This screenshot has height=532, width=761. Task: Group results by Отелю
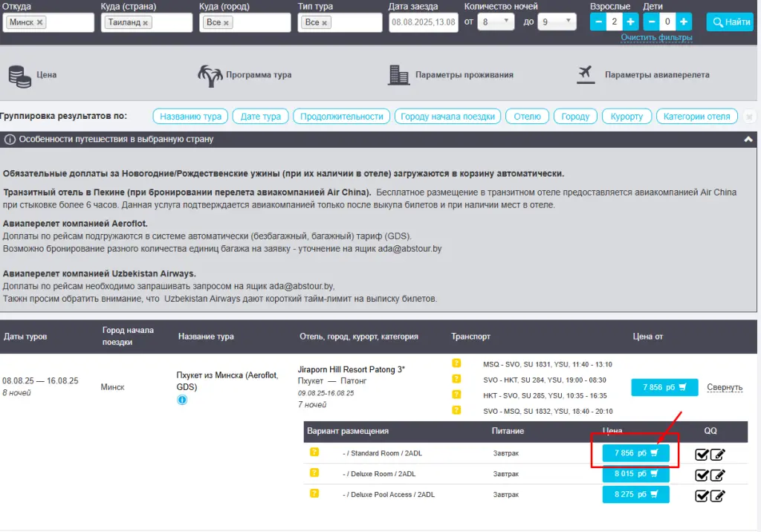click(x=528, y=117)
